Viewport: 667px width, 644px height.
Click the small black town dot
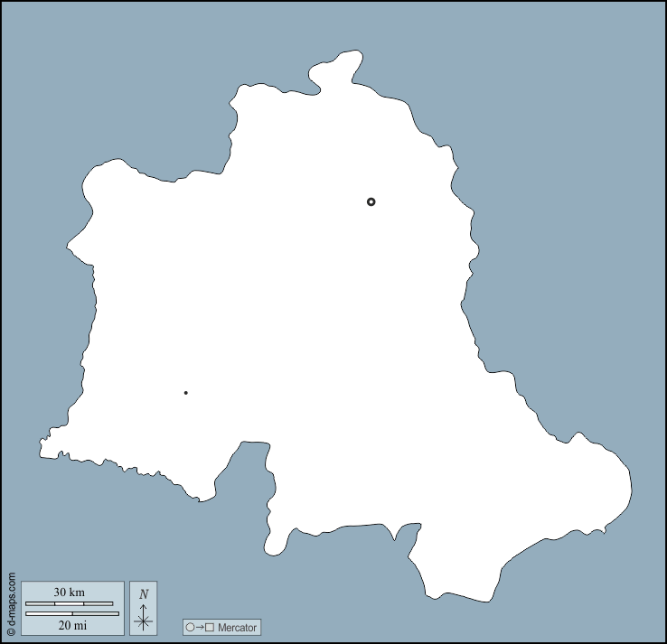[185, 393]
